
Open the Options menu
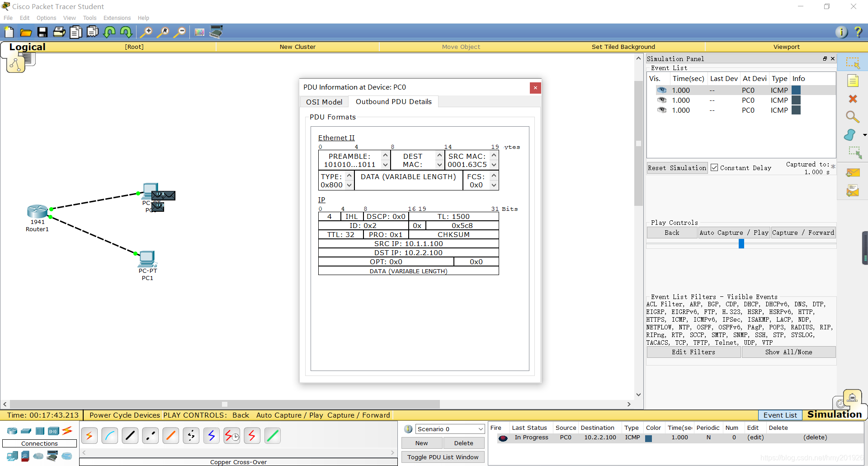(46, 18)
